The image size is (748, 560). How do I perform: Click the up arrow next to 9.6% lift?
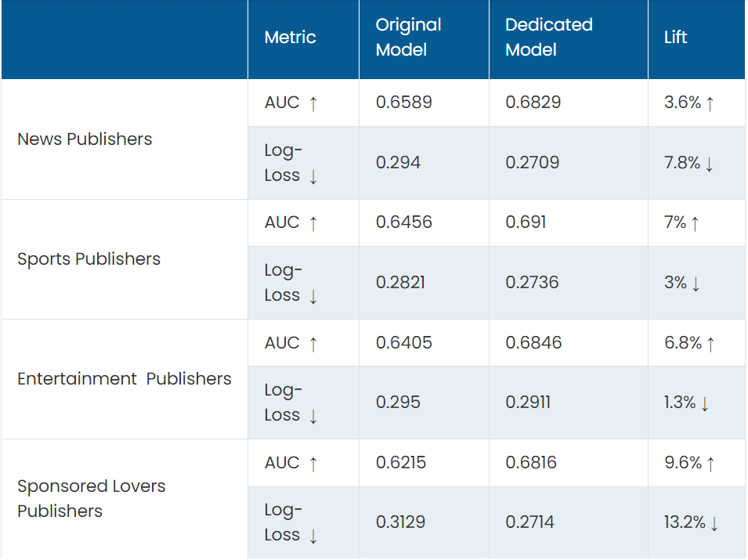pyautogui.click(x=710, y=464)
